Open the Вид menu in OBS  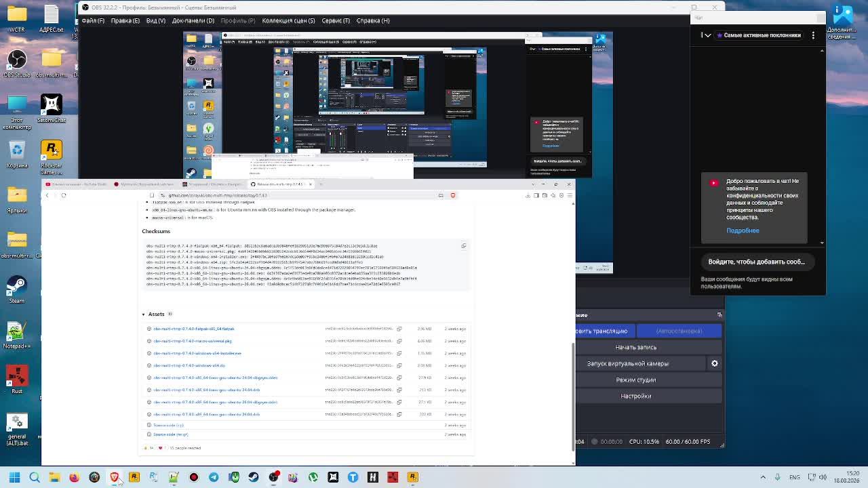click(155, 20)
